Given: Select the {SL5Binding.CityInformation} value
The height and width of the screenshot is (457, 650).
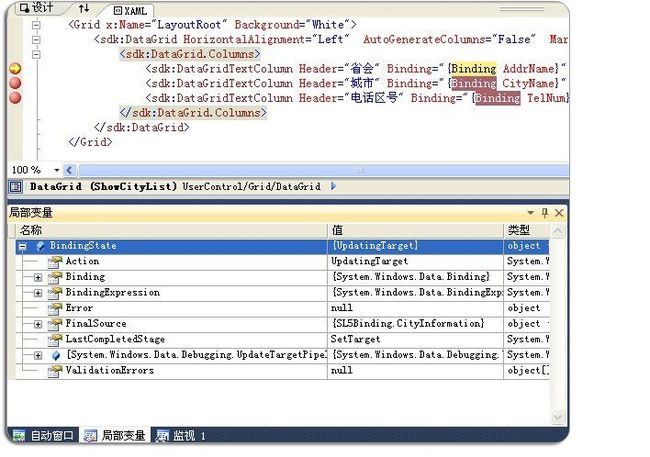Looking at the screenshot, I should click(x=407, y=323).
